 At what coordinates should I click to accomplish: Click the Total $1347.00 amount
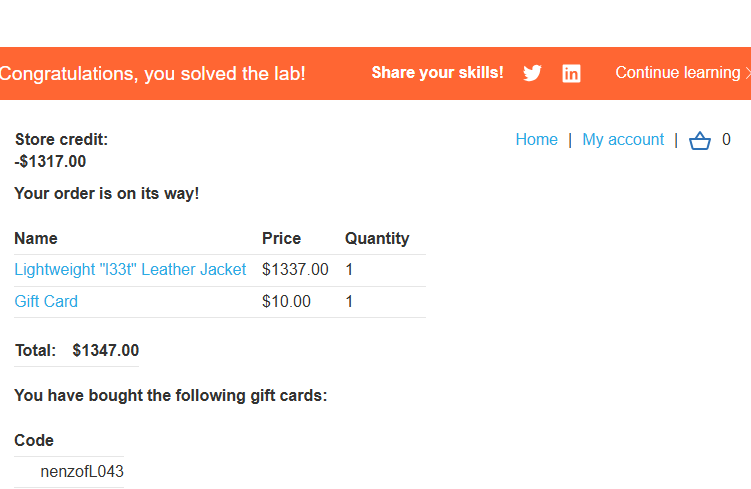[x=105, y=351]
